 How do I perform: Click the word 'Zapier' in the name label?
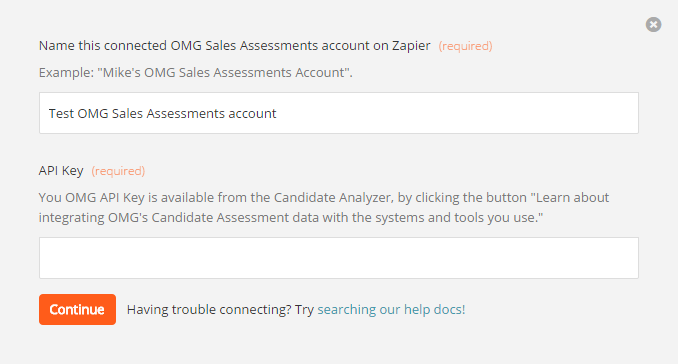(411, 45)
